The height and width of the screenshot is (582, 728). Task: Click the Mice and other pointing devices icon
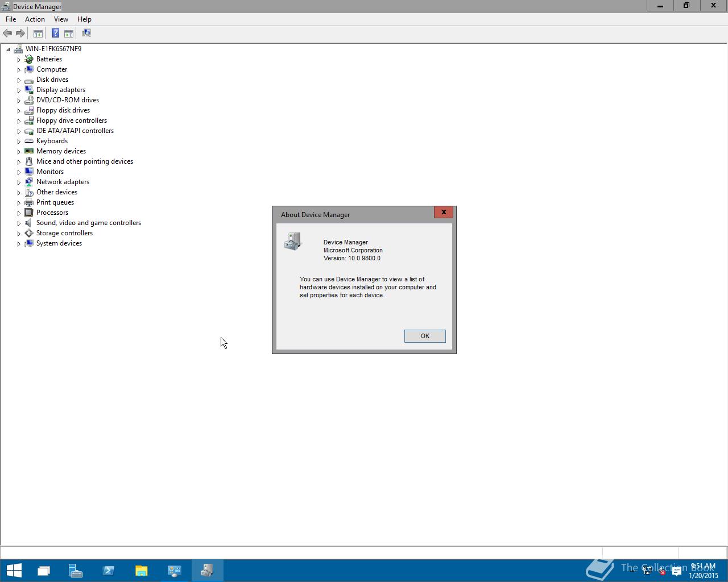[x=29, y=161]
